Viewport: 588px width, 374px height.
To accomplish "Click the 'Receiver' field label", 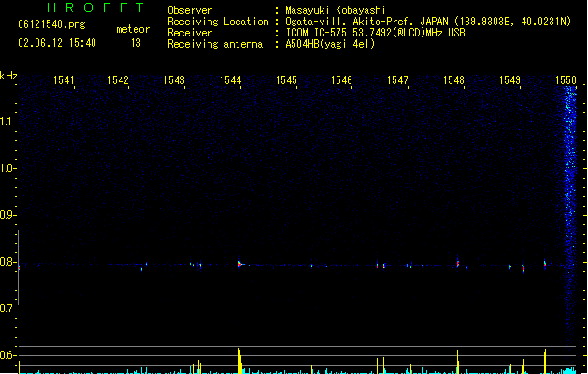I will 190,33.
